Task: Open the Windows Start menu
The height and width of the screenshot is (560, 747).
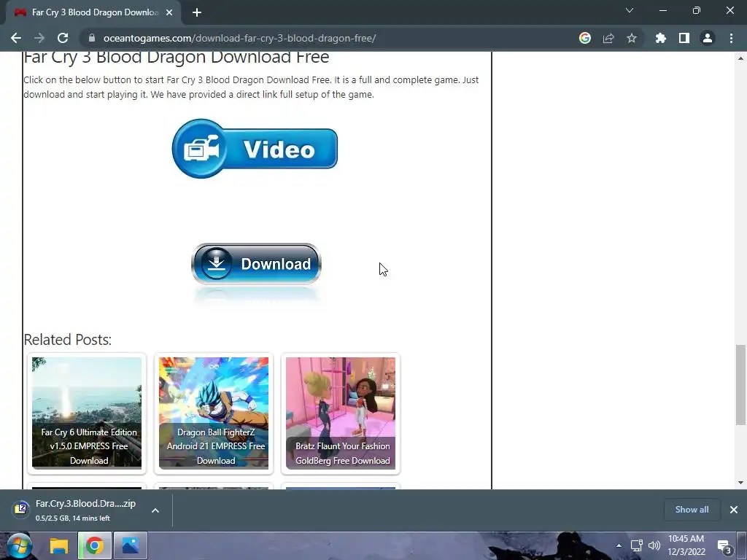Action: pos(18,545)
